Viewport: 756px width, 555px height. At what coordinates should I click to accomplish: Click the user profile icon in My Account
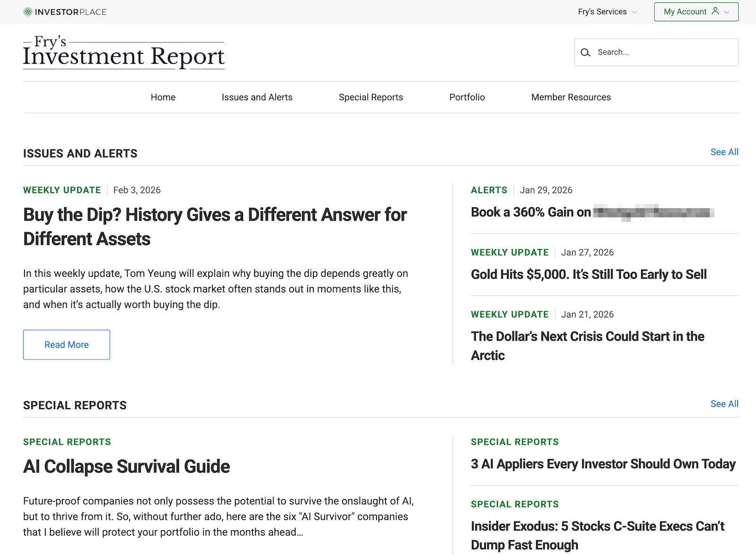pos(715,11)
